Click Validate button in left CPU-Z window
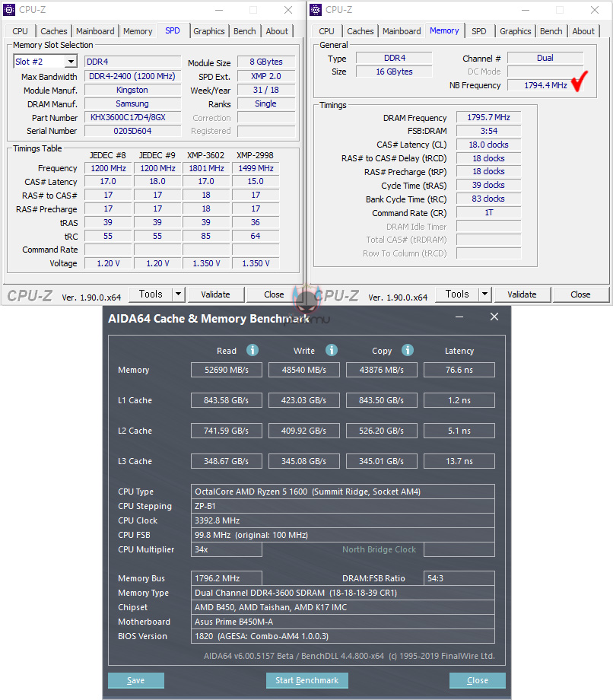Viewport: 613px width, 700px height. click(x=215, y=294)
